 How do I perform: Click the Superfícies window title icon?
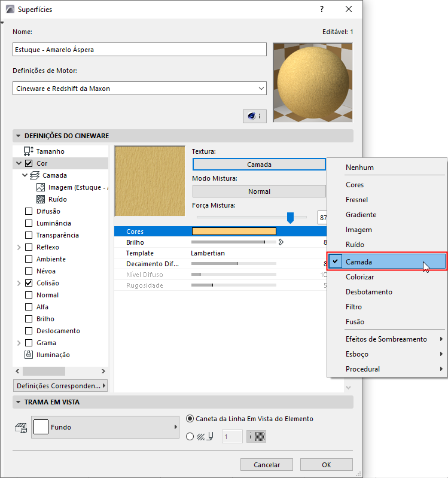[10, 9]
